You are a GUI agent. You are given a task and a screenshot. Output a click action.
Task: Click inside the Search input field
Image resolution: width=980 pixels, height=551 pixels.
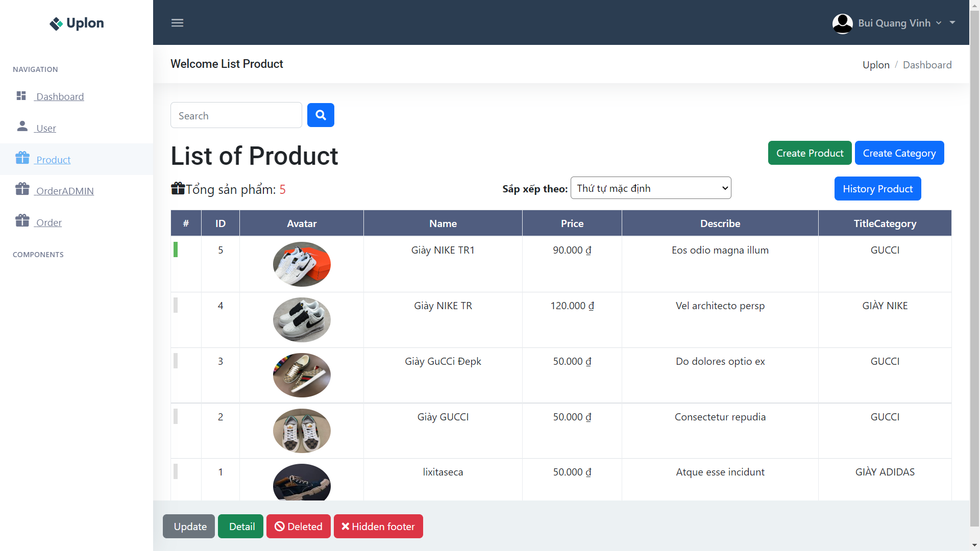[236, 115]
